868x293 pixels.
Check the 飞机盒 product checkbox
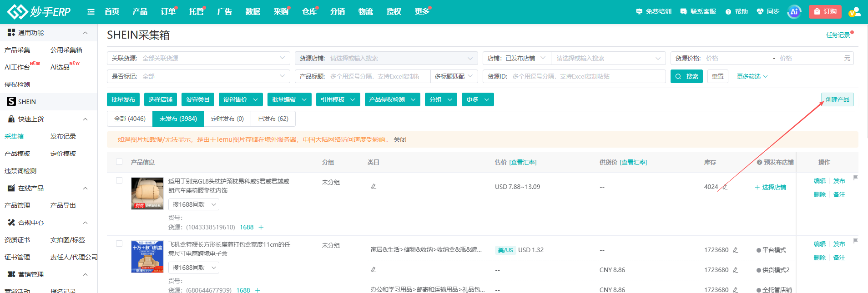coord(119,243)
